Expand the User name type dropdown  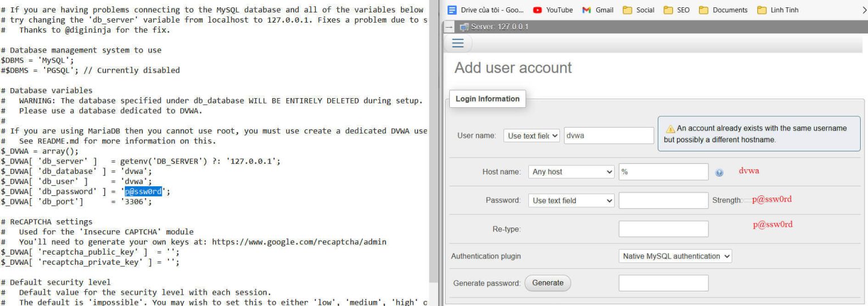coord(531,135)
